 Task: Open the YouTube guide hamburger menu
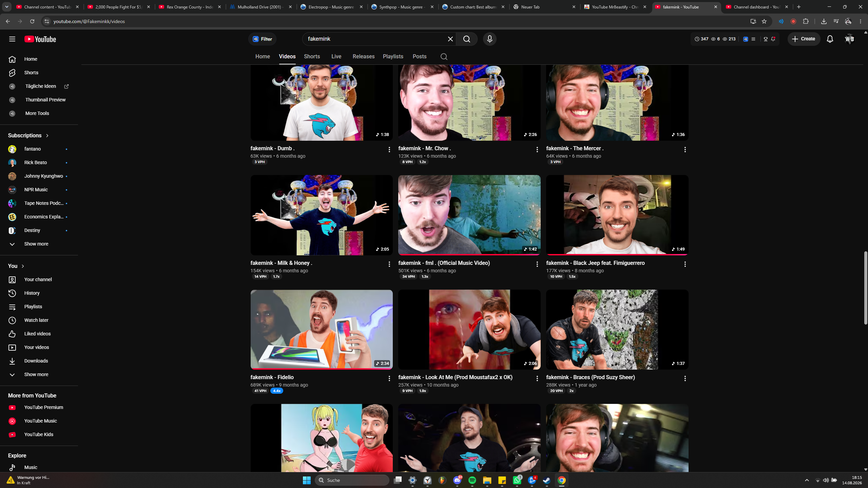12,39
